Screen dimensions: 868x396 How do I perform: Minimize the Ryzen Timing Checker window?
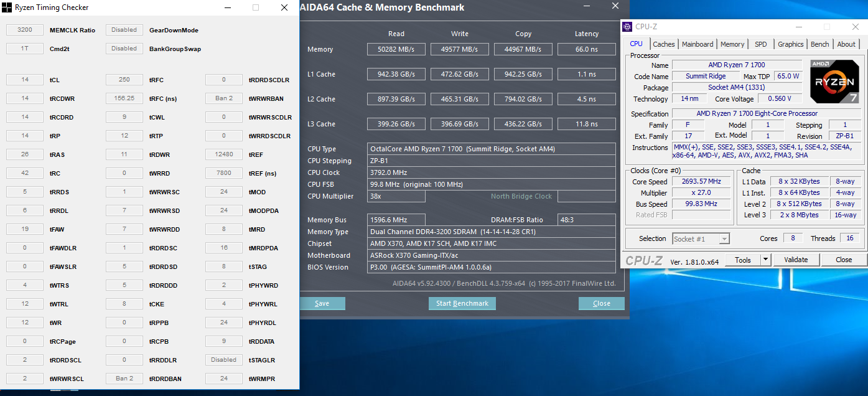point(227,7)
